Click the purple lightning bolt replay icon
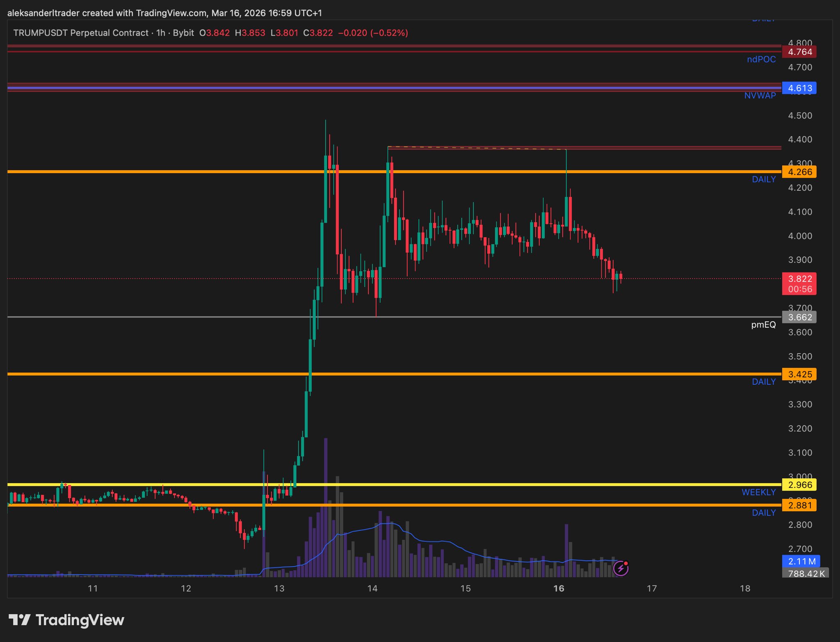The height and width of the screenshot is (642, 840). [620, 568]
